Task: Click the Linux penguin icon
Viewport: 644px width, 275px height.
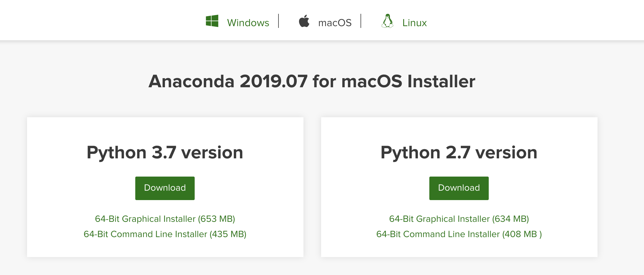Action: pyautogui.click(x=387, y=21)
